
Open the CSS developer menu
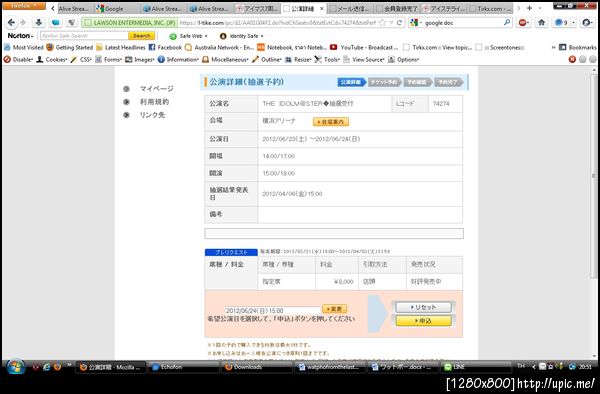[81, 59]
